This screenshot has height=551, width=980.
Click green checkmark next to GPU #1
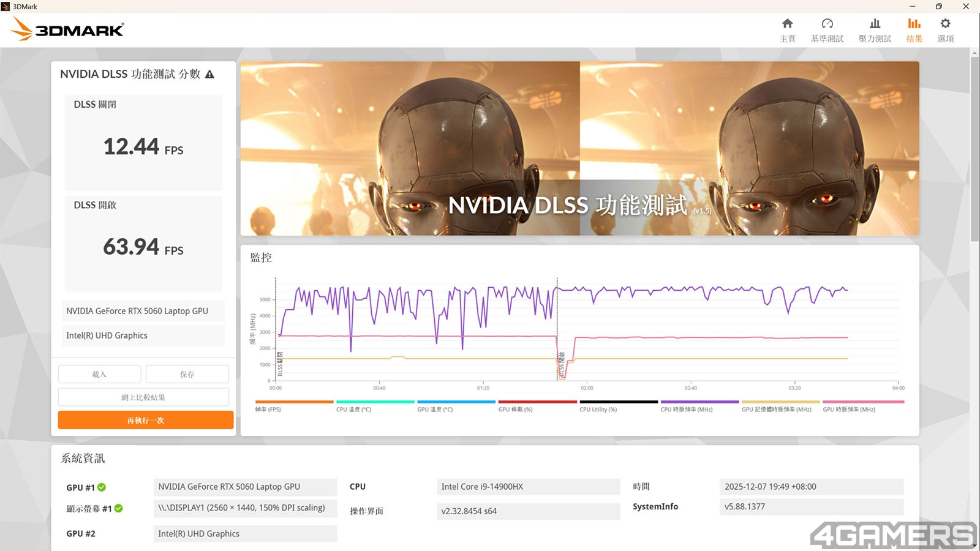pos(102,487)
